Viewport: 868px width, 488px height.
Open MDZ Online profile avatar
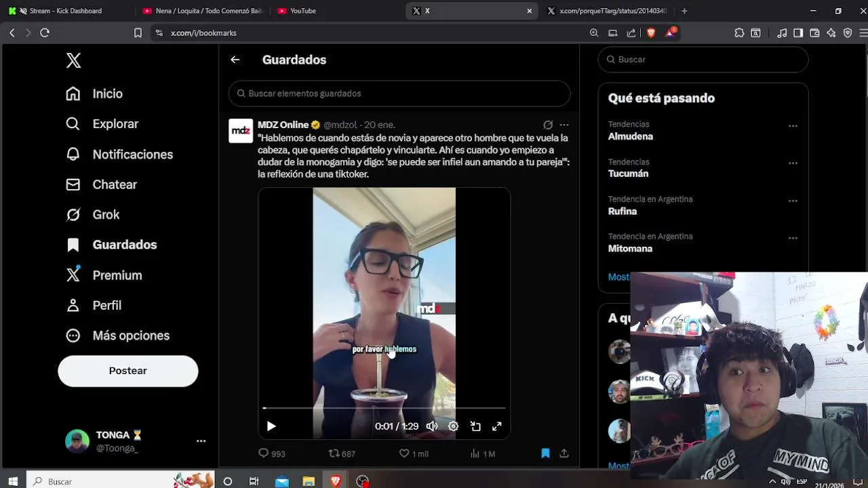[241, 131]
